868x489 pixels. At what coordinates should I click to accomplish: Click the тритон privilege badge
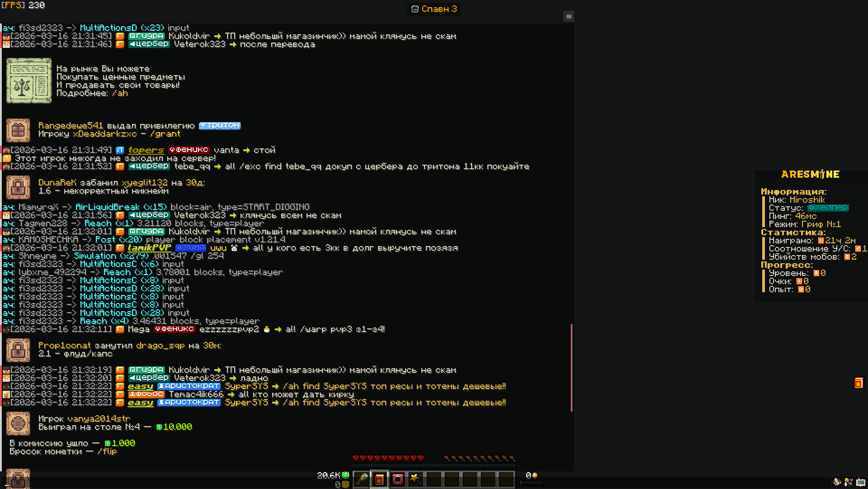coord(220,126)
